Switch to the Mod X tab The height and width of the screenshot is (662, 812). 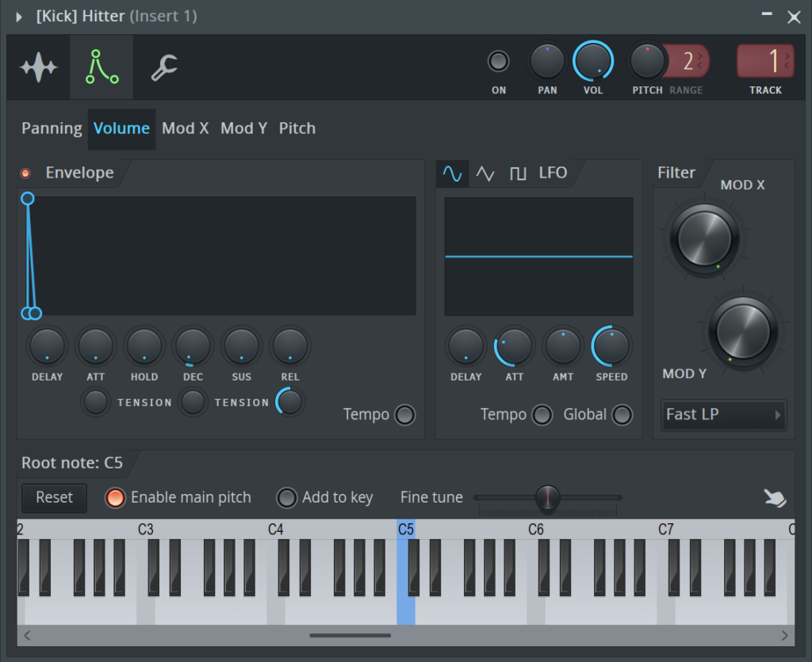click(185, 128)
